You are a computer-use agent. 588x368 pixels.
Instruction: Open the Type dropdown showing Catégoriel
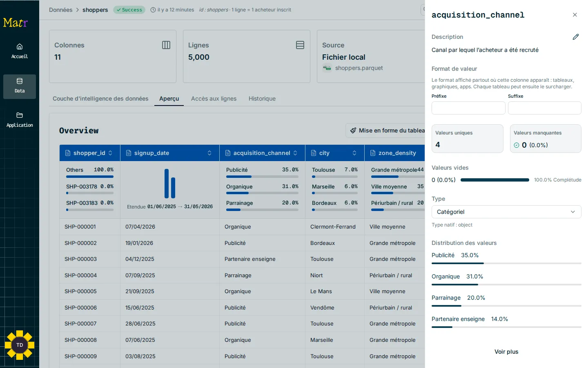pos(506,212)
